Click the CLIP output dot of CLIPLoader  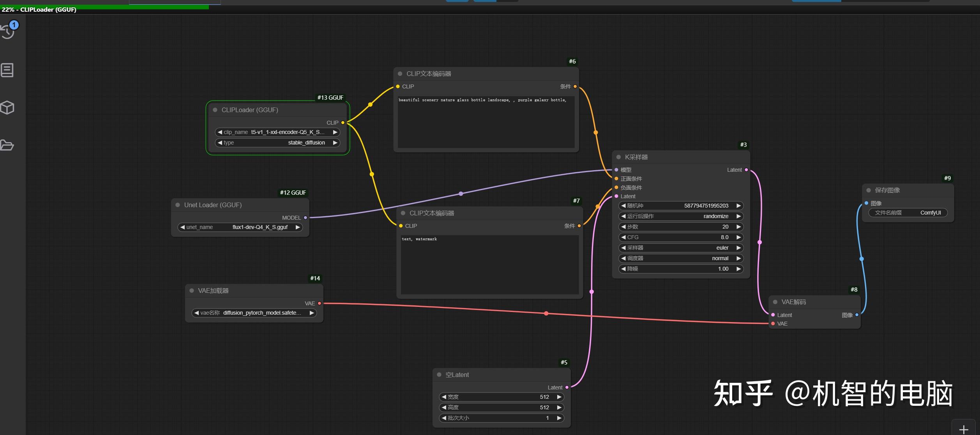click(x=343, y=123)
